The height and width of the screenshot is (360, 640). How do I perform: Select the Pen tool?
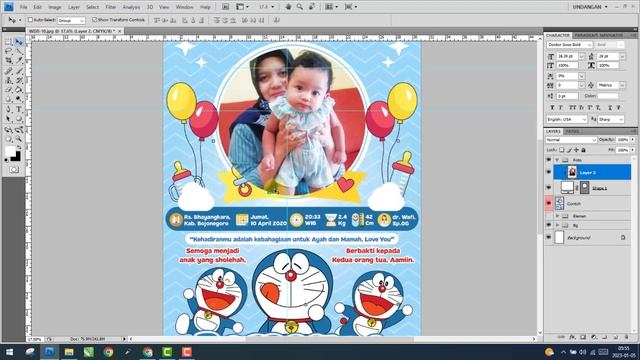pos(9,109)
